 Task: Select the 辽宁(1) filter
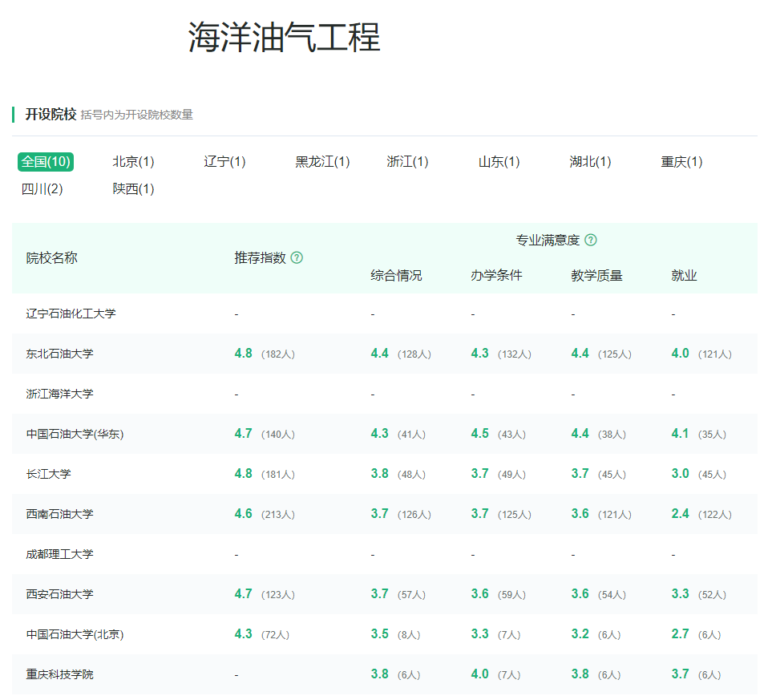(225, 161)
